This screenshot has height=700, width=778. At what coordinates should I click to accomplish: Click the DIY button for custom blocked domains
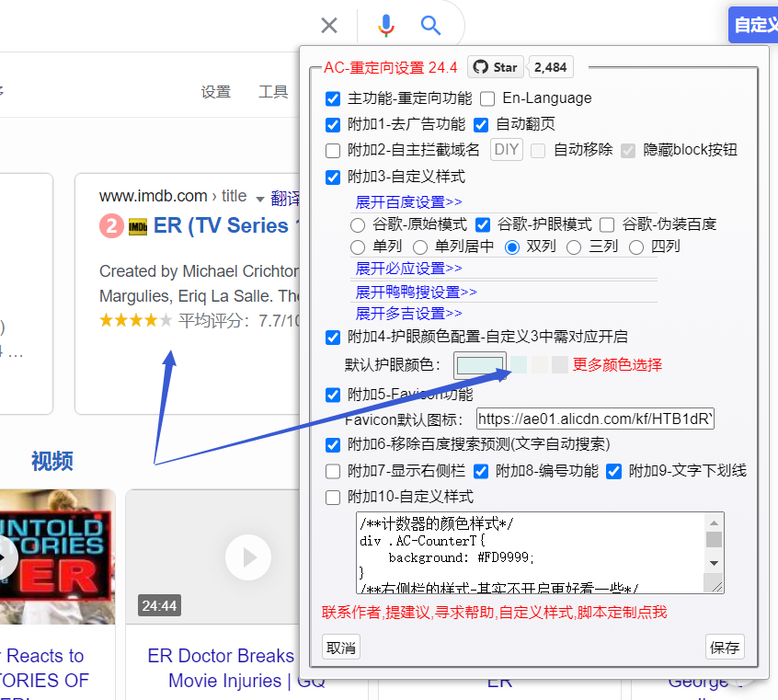coord(506,149)
